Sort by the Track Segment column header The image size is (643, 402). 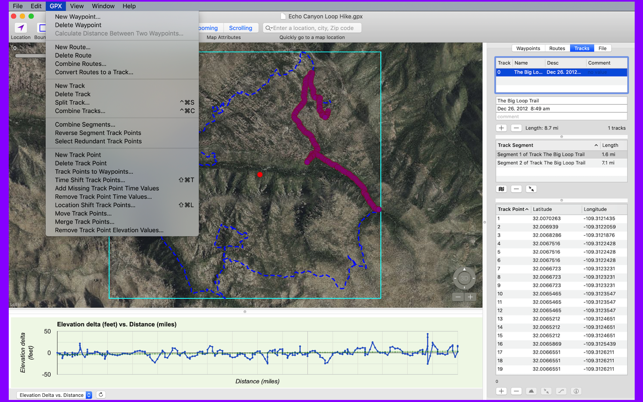[x=547, y=145]
